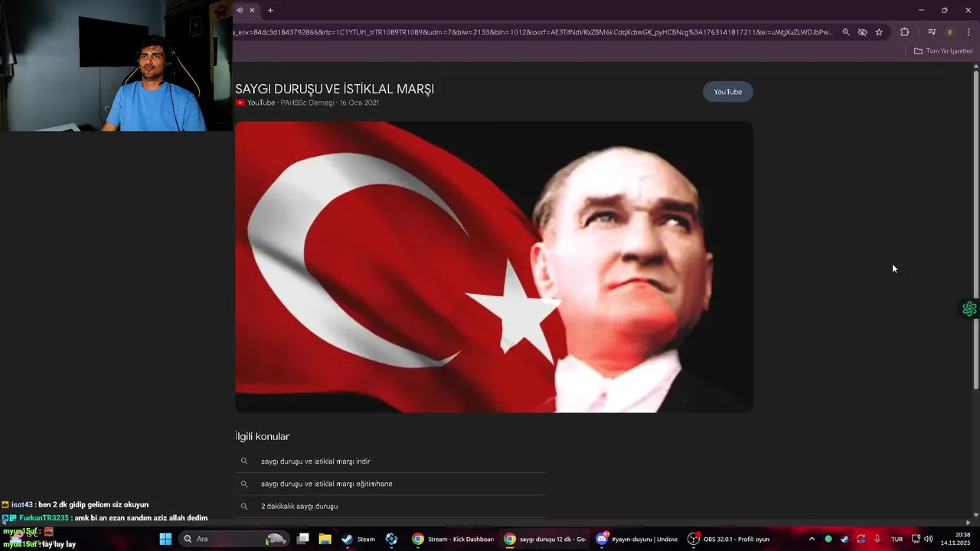The height and width of the screenshot is (551, 980).
Task: Click the webcam feed overlay
Action: click(116, 66)
